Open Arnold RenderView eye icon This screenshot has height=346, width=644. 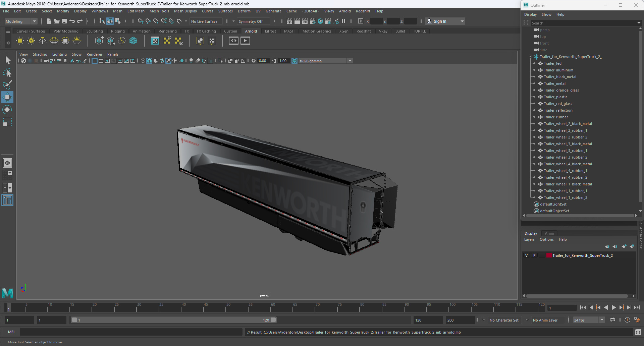[234, 41]
